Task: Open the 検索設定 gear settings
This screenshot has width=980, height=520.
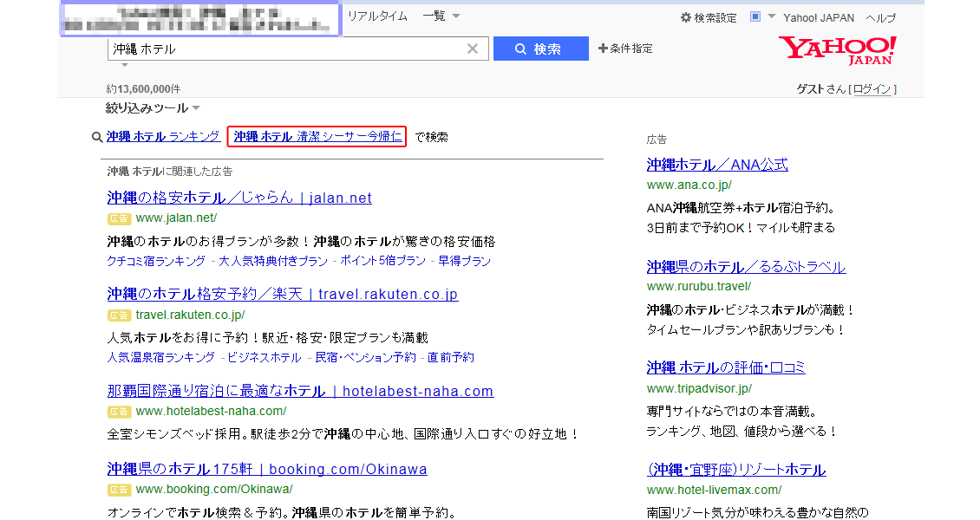Action: point(709,18)
